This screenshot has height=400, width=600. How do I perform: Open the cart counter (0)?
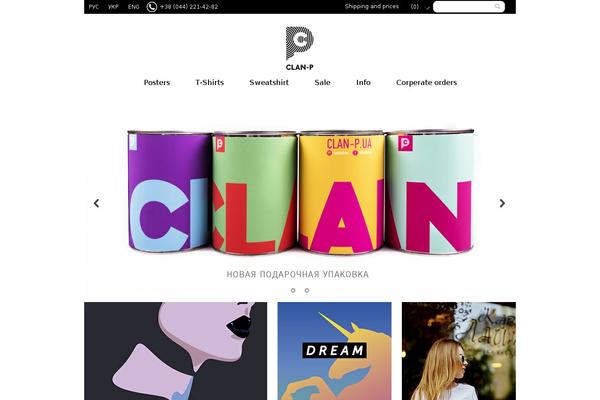pos(415,7)
